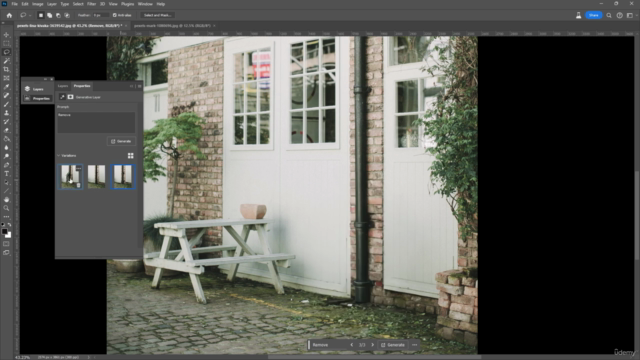This screenshot has width=640, height=360.
Task: Swap foreground and background colors
Action: tap(9, 224)
